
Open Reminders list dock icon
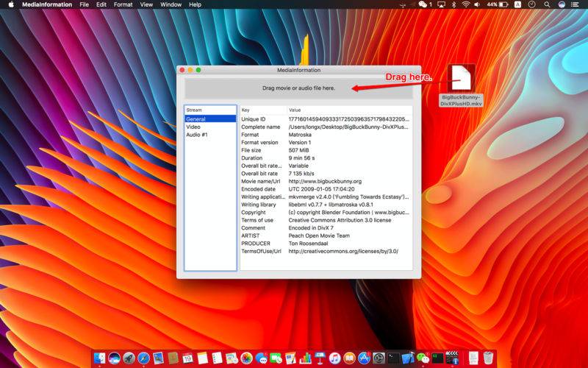click(217, 358)
